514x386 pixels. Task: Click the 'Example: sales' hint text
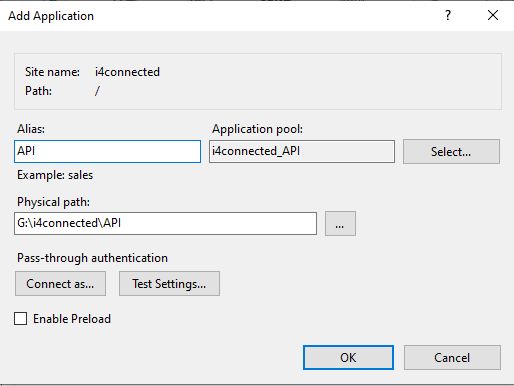tap(55, 175)
